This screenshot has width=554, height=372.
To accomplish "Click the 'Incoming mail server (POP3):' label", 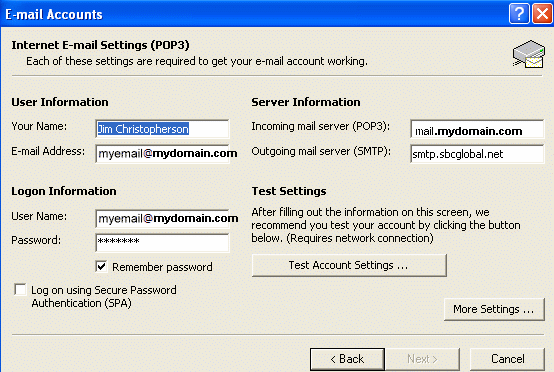I will pyautogui.click(x=320, y=126).
